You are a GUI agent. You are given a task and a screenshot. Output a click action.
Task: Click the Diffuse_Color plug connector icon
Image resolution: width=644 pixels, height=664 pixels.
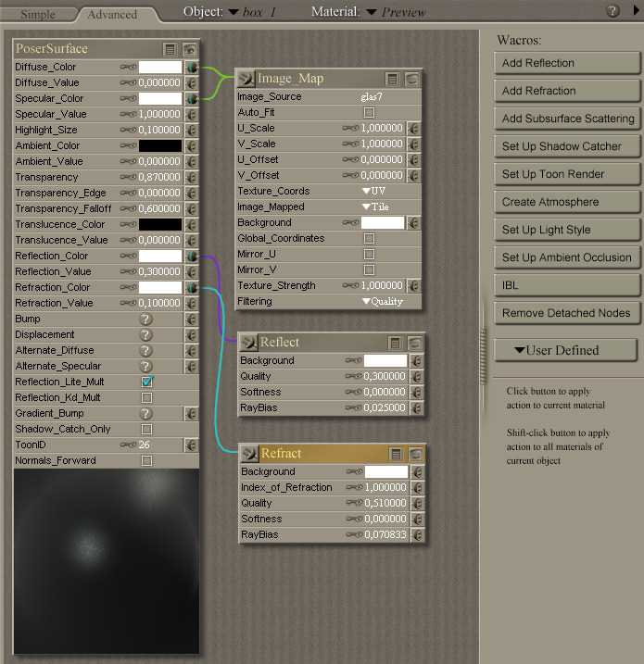pyautogui.click(x=192, y=67)
